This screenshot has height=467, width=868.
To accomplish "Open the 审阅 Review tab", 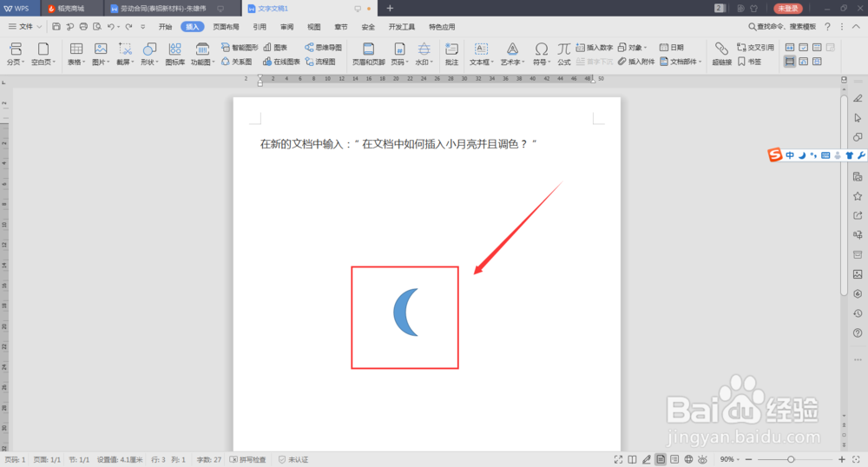I will [x=286, y=27].
